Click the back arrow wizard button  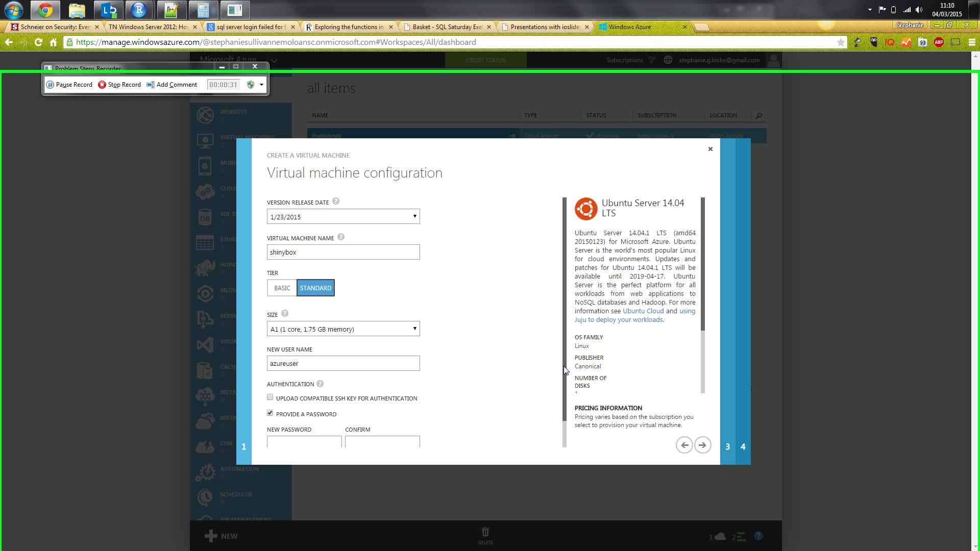point(684,445)
